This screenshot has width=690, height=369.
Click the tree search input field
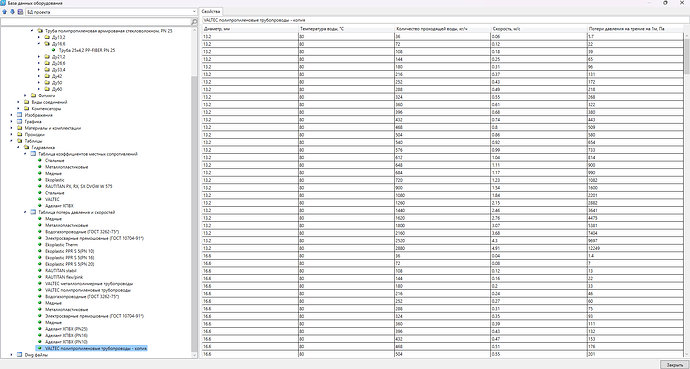[x=95, y=22]
